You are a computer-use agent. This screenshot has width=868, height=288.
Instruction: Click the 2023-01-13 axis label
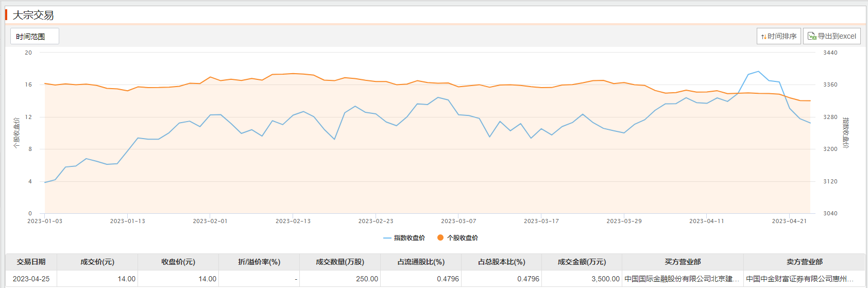[x=128, y=221]
